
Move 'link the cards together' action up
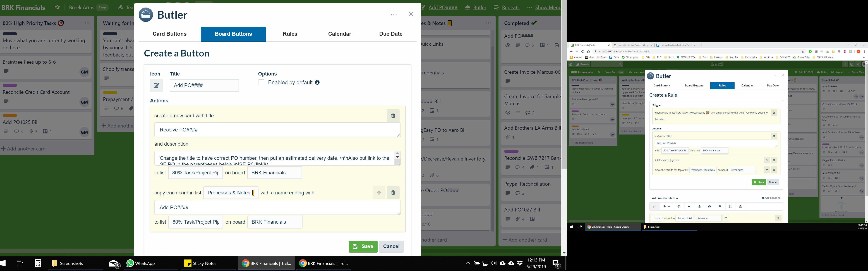pos(767,160)
